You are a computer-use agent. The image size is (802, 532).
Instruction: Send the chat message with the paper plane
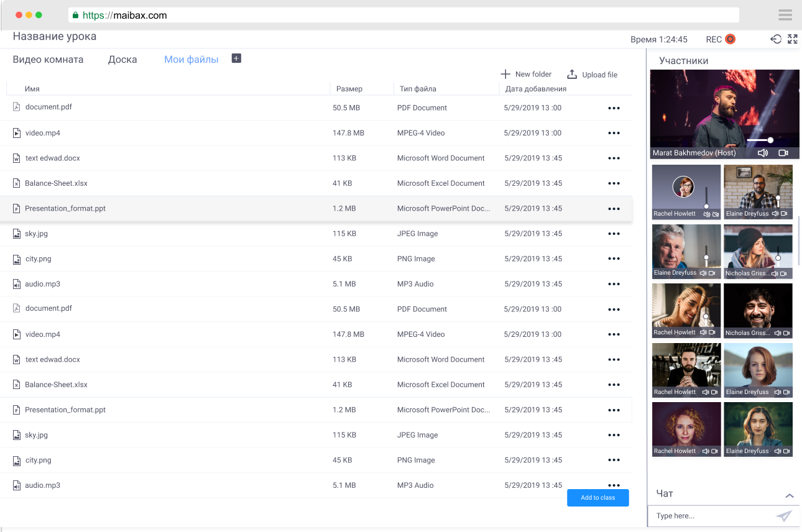tap(784, 516)
